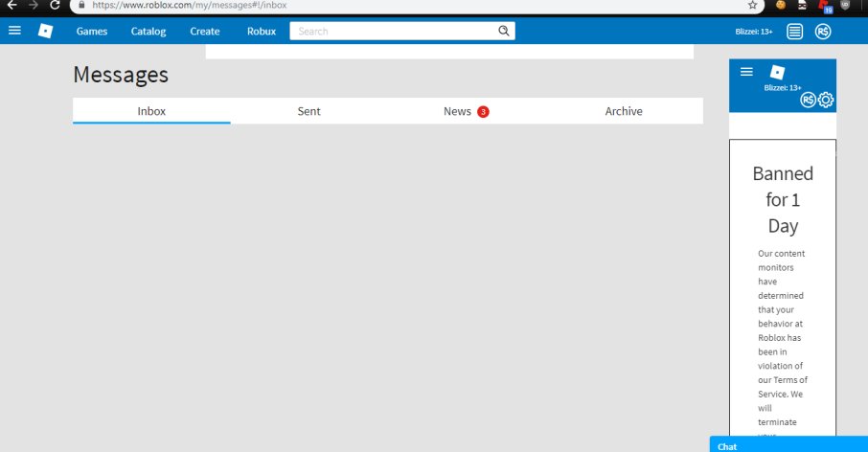Open the Catalog page

coord(148,32)
